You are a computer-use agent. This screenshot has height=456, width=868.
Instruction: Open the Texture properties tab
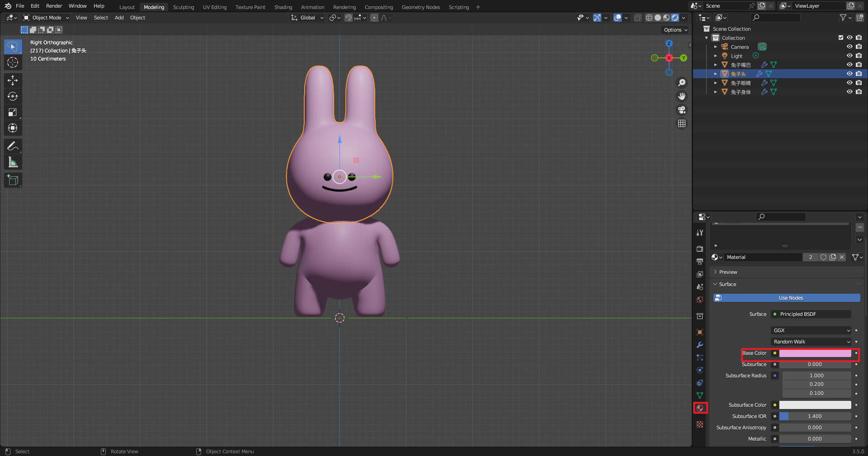[700, 424]
